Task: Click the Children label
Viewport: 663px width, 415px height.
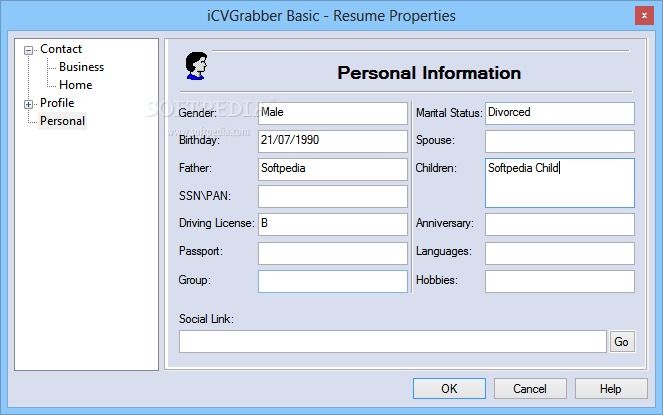Action: coord(436,168)
